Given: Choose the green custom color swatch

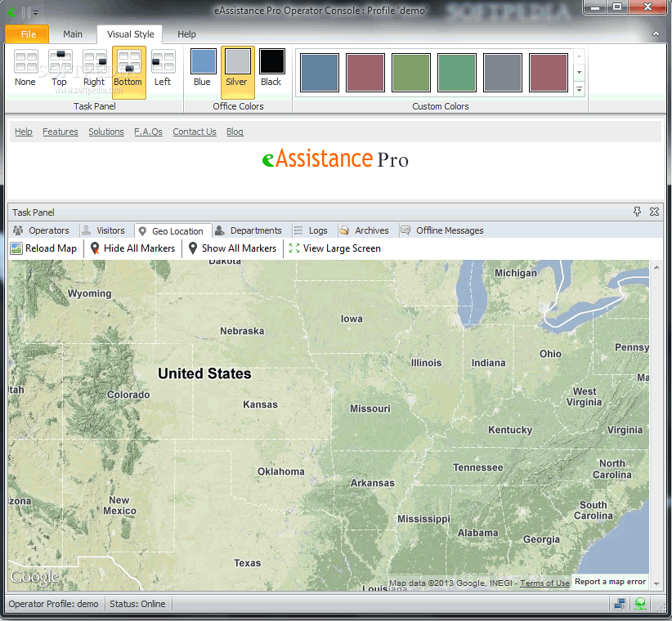Looking at the screenshot, I should 456,73.
